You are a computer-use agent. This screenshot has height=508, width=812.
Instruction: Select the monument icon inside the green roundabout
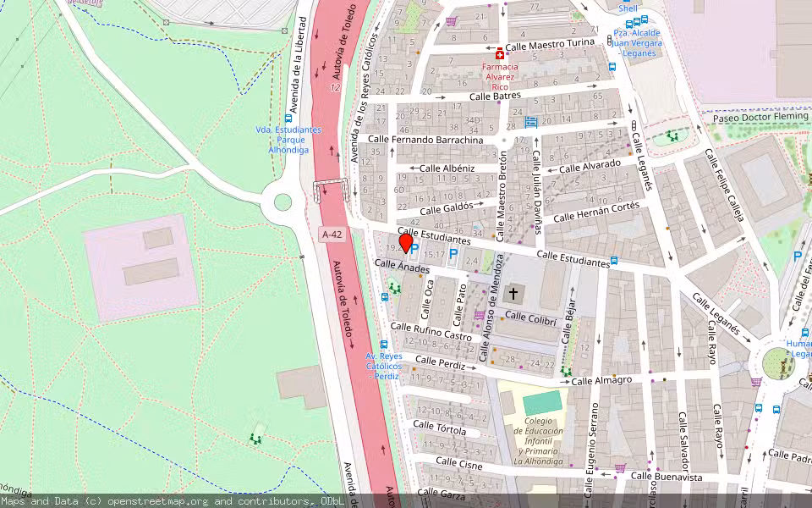click(782, 366)
